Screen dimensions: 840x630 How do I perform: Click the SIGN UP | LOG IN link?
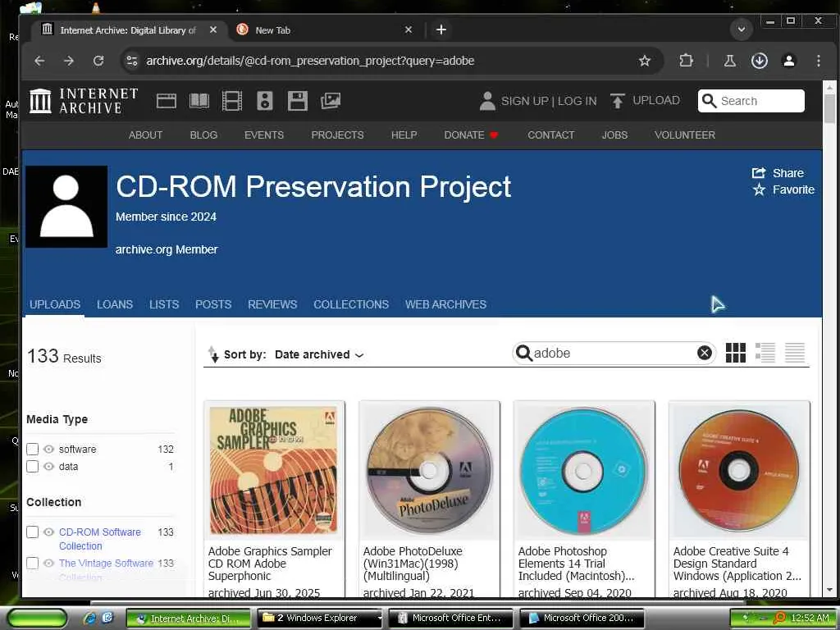click(549, 101)
